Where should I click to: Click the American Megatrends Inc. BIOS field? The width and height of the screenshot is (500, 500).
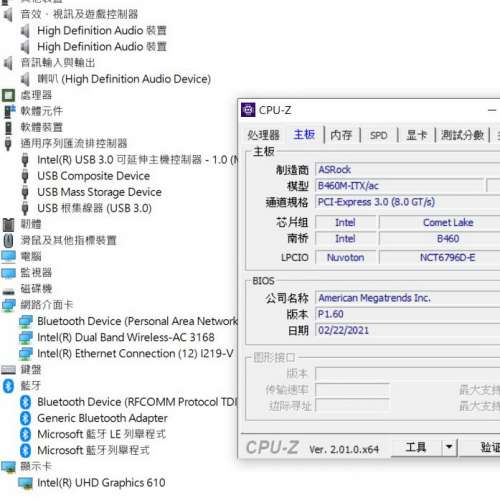407,298
